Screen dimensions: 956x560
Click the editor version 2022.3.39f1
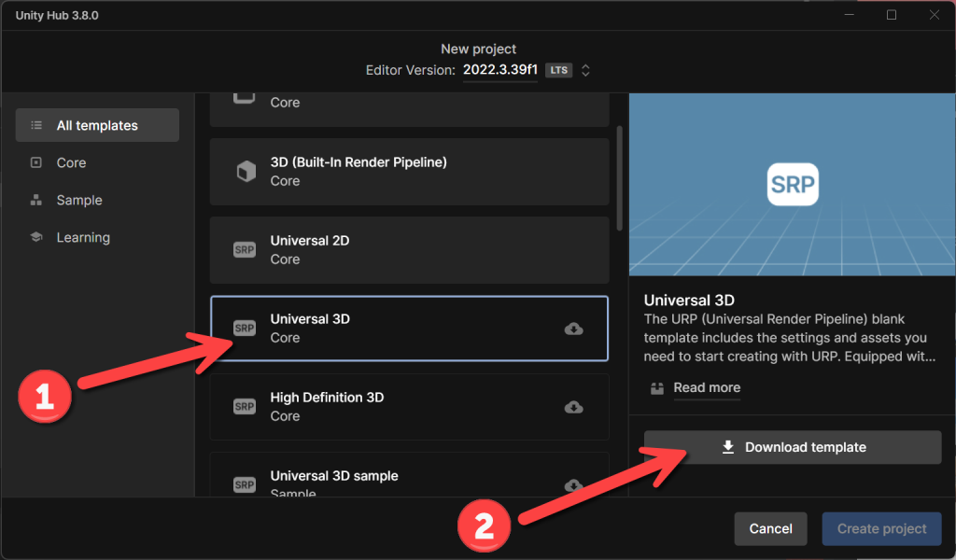pos(500,69)
